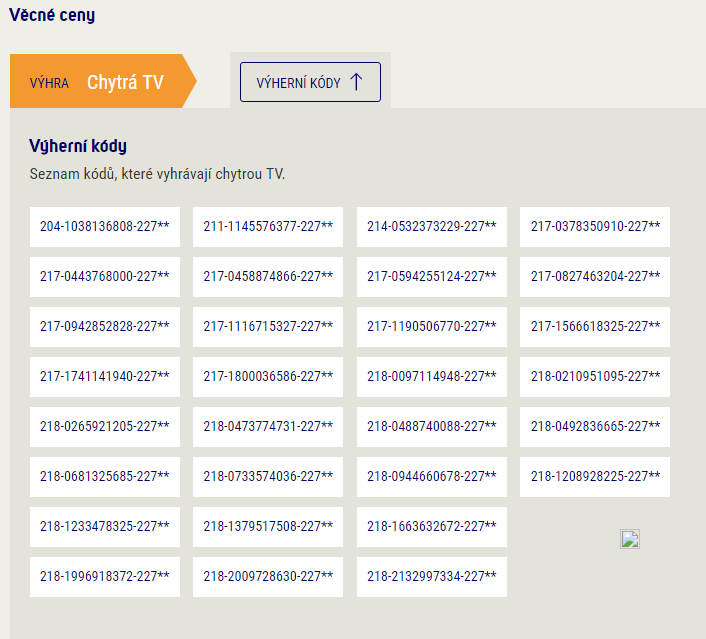Select code 217-0443768000-227**
This screenshot has height=639, width=706.
click(105, 277)
